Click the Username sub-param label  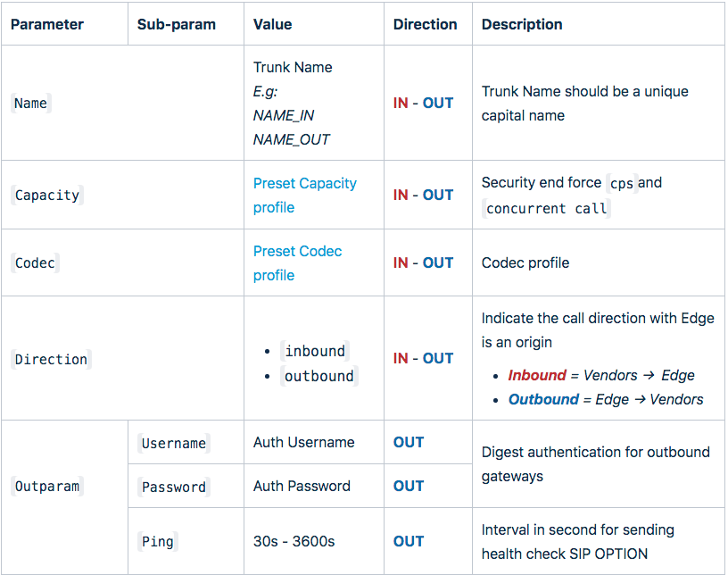tap(174, 443)
